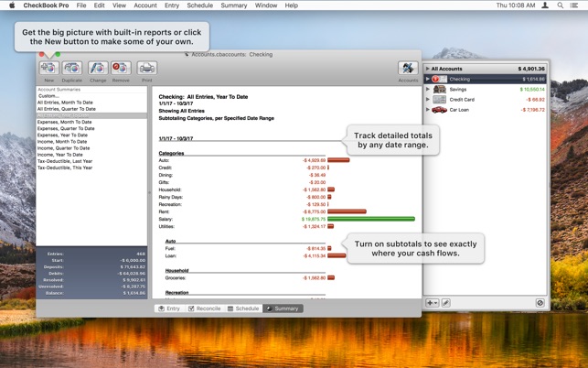The height and width of the screenshot is (368, 588).
Task: Open the File menu
Action: [x=81, y=5]
